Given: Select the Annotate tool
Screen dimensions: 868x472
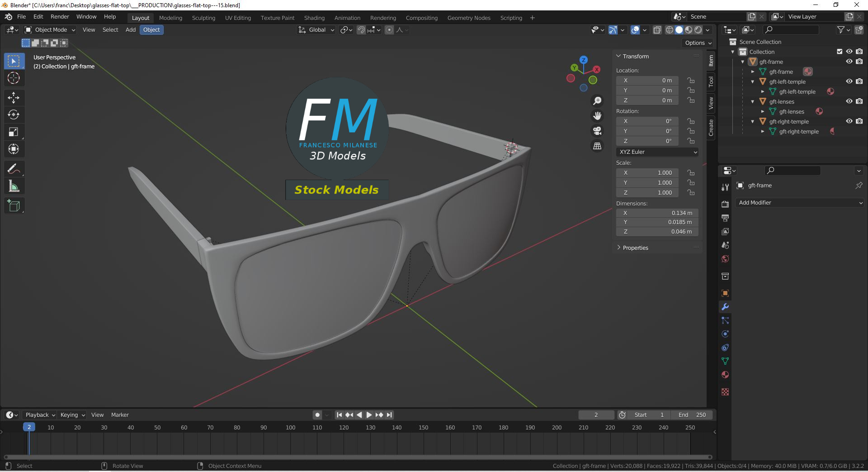Looking at the screenshot, I should point(14,169).
